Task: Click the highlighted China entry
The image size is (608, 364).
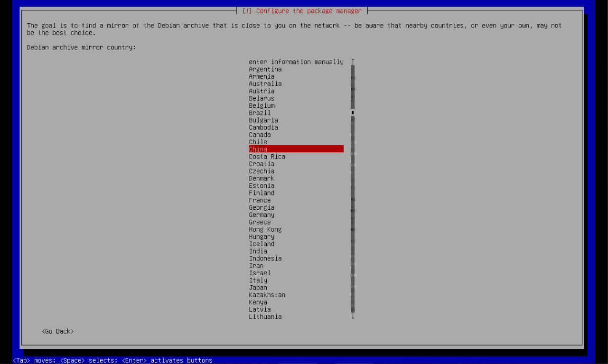Action: [296, 149]
